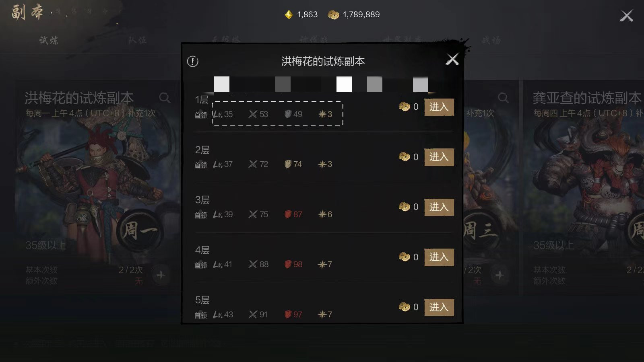The width and height of the screenshot is (644, 362).
Task: Select the highlighted floor 1 boss stats
Action: coord(277,114)
